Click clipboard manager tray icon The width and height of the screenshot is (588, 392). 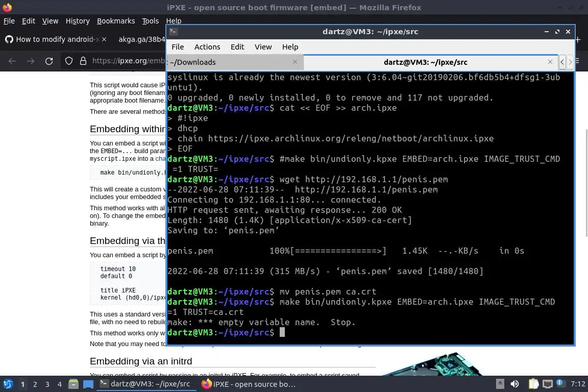tap(533, 384)
